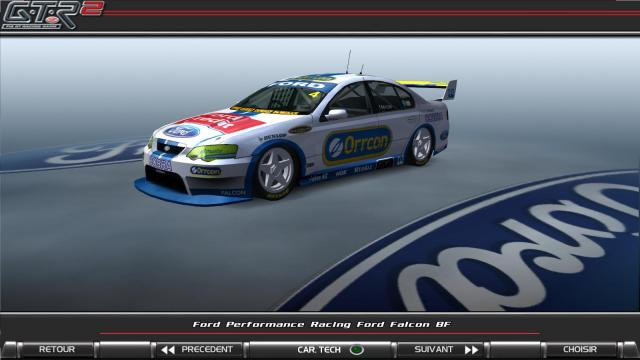Image resolution: width=640 pixels, height=360 pixels.
Task: Click the Ford oval badge on the hood
Action: 182,131
